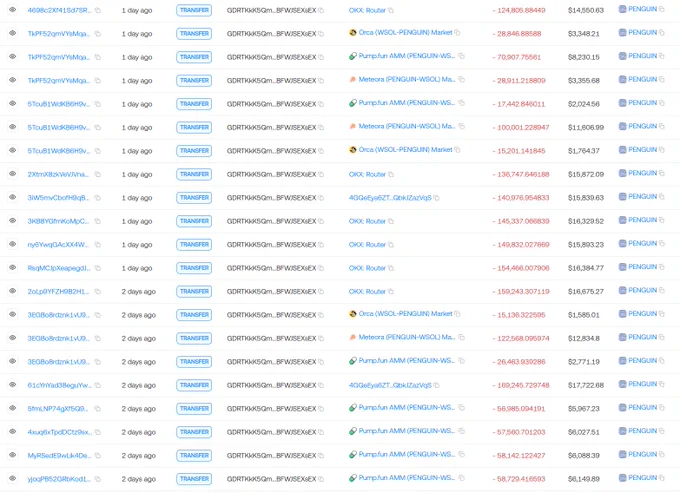This screenshot has height=493, width=680.
Task: Copy 4GQeEya6ZT address on $17,722.68 row
Action: (436, 385)
